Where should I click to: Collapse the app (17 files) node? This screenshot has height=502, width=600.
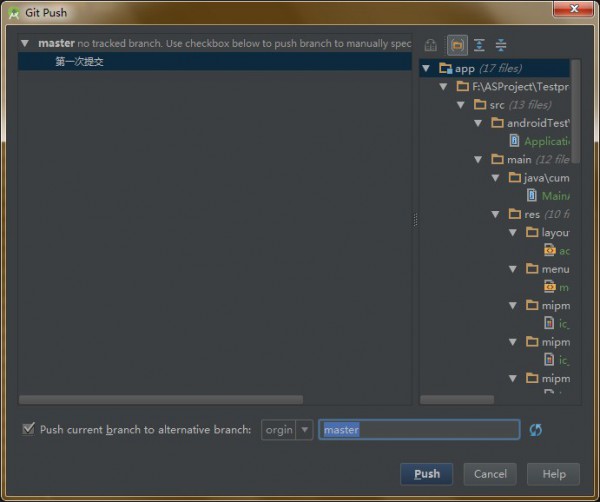click(426, 68)
